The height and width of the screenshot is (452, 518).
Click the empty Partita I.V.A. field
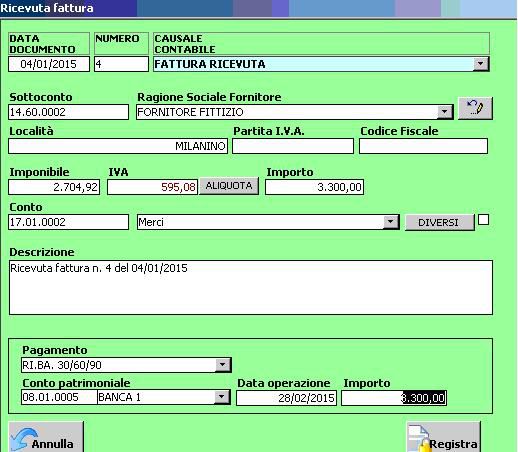coord(293,146)
